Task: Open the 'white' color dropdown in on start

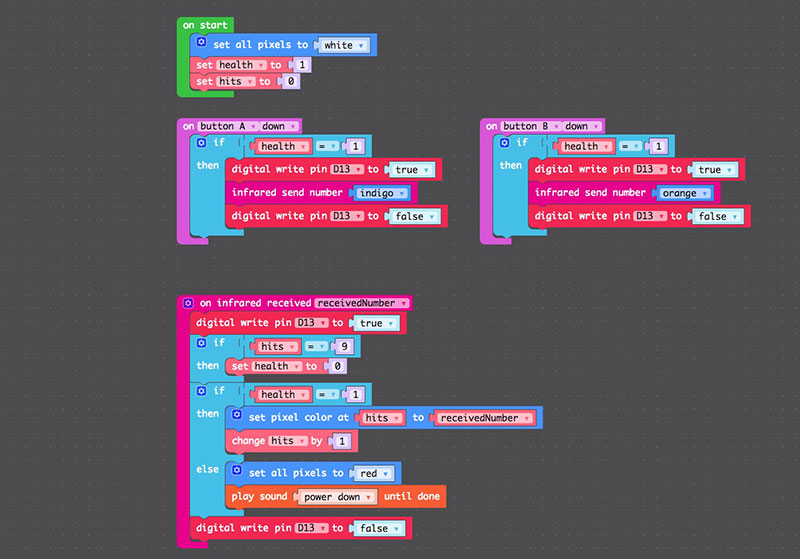Action: (x=345, y=45)
